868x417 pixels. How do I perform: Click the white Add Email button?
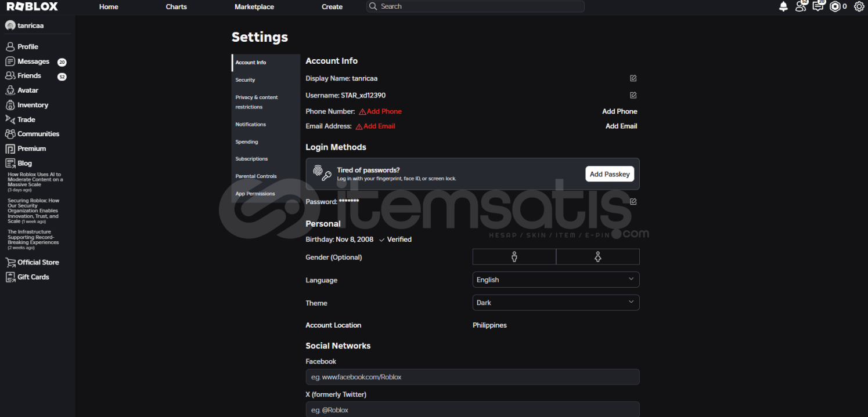pyautogui.click(x=621, y=126)
